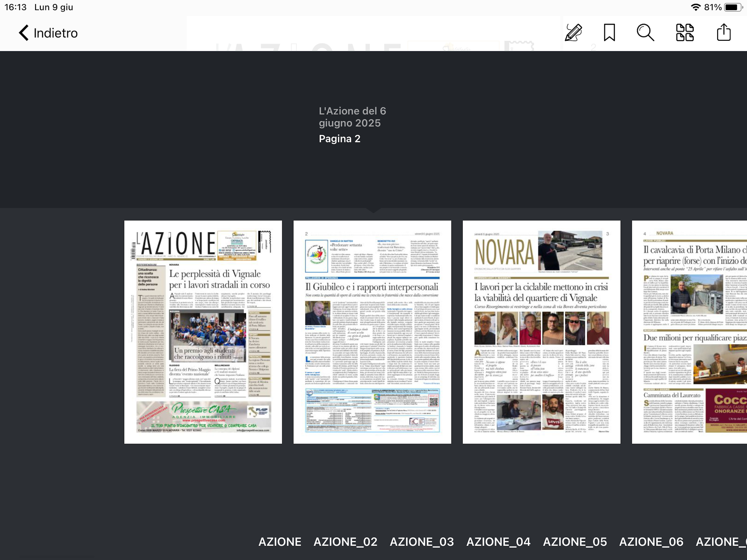Viewport: 747px width, 560px height.
Task: Select the AZIONE_06 section tab
Action: (x=651, y=542)
